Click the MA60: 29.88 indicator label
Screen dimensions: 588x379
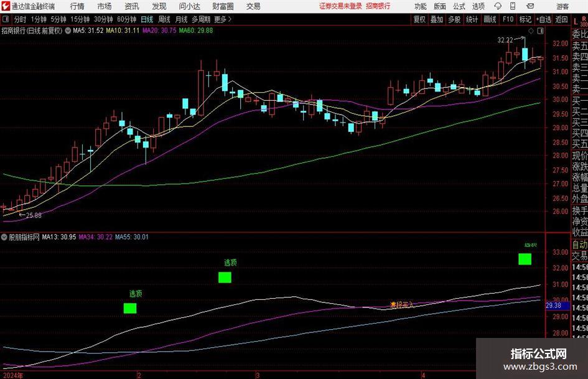196,30
